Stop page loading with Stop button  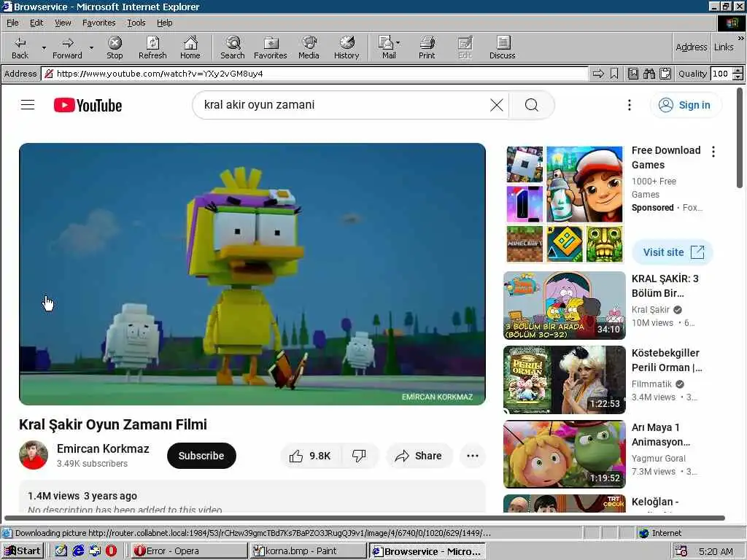tap(115, 47)
